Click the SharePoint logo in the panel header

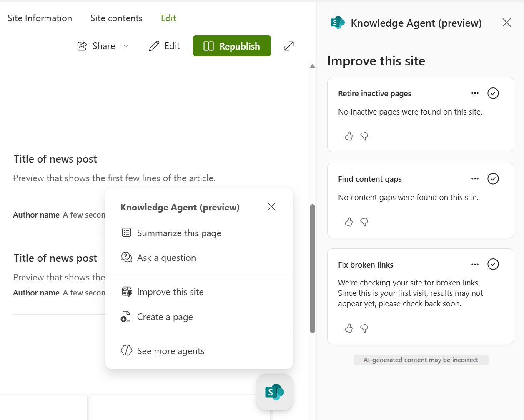(337, 22)
